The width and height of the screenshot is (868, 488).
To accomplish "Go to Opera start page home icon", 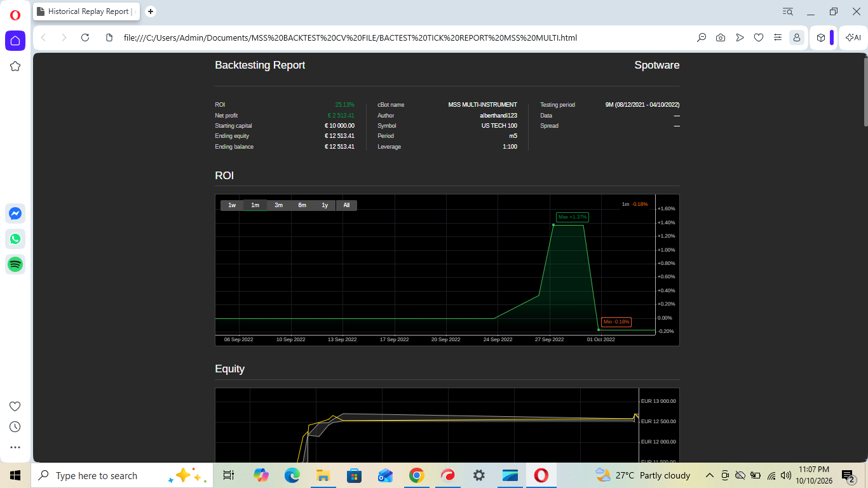I will [15, 41].
